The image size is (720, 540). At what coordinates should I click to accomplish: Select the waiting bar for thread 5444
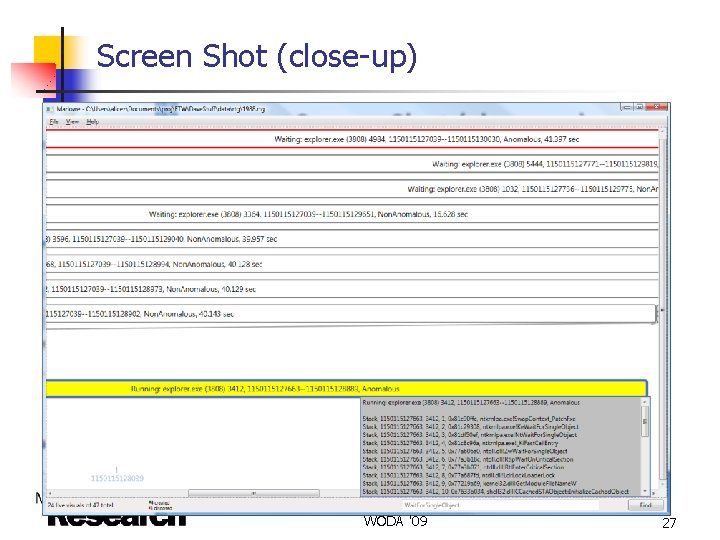[352, 164]
